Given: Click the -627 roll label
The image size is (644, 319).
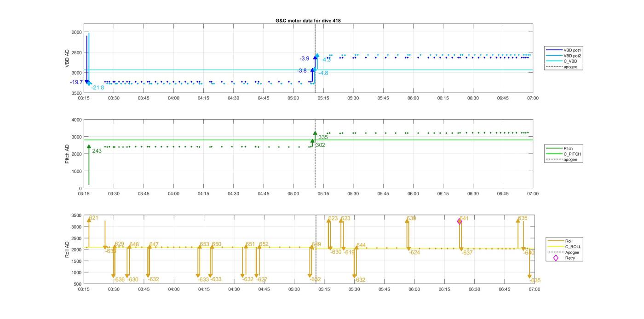Looking at the screenshot, I should click(x=261, y=279).
